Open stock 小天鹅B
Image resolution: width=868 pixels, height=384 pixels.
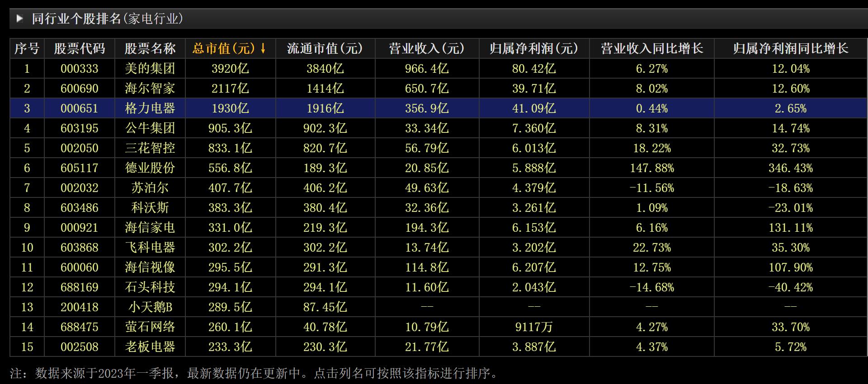(x=150, y=307)
